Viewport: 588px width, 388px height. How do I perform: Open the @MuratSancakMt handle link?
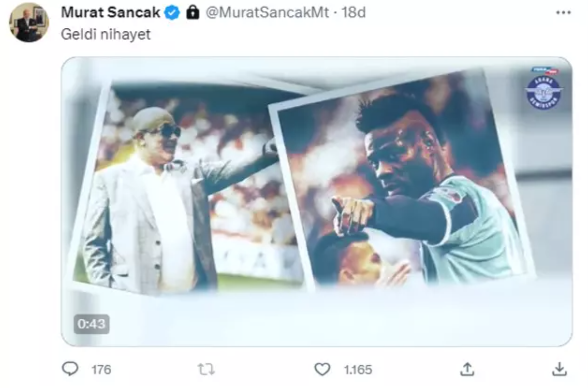click(x=267, y=13)
